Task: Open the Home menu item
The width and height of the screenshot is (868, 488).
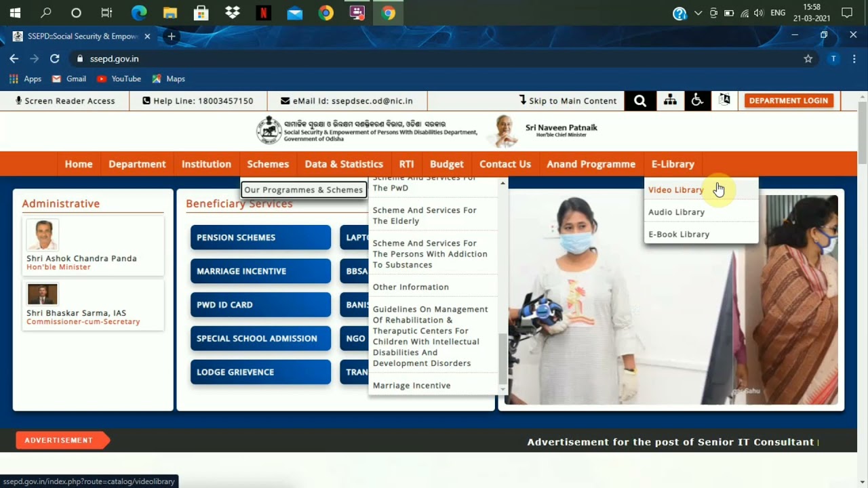Action: (79, 164)
